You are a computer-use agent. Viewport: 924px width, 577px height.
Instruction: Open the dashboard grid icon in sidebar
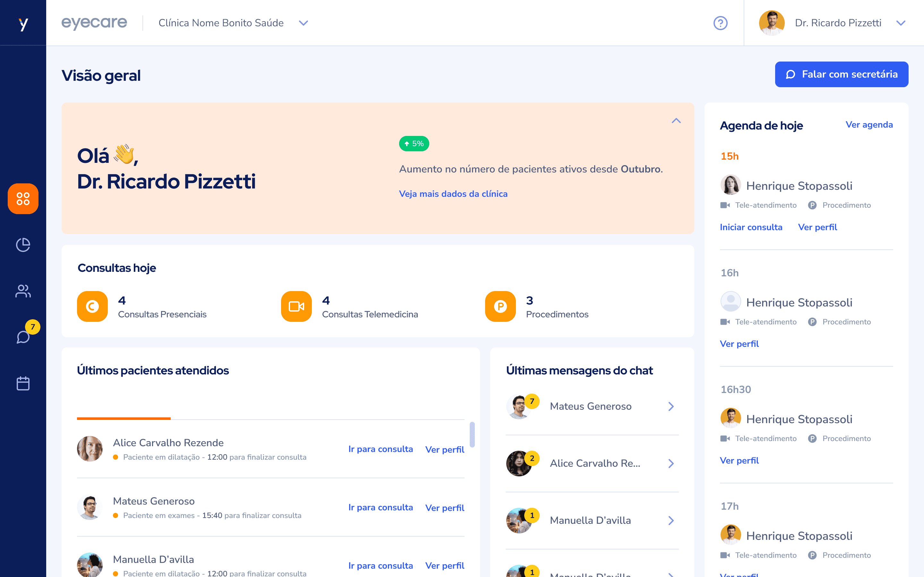[x=23, y=198]
